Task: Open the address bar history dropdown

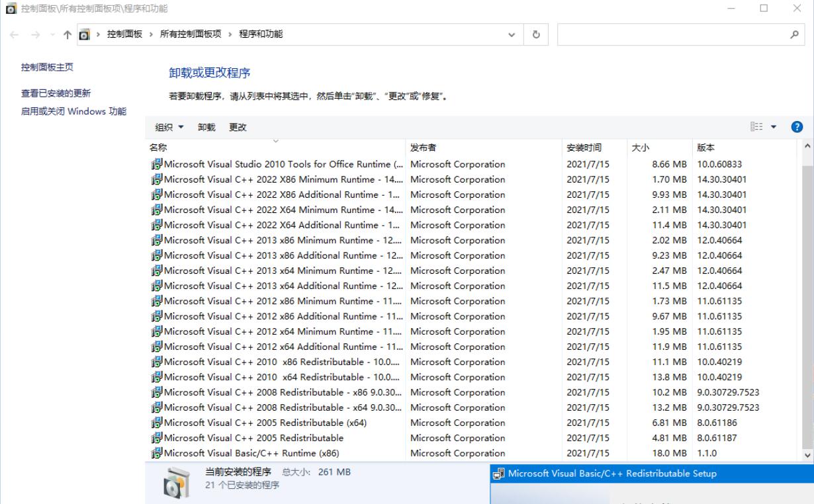Action: pos(512,34)
